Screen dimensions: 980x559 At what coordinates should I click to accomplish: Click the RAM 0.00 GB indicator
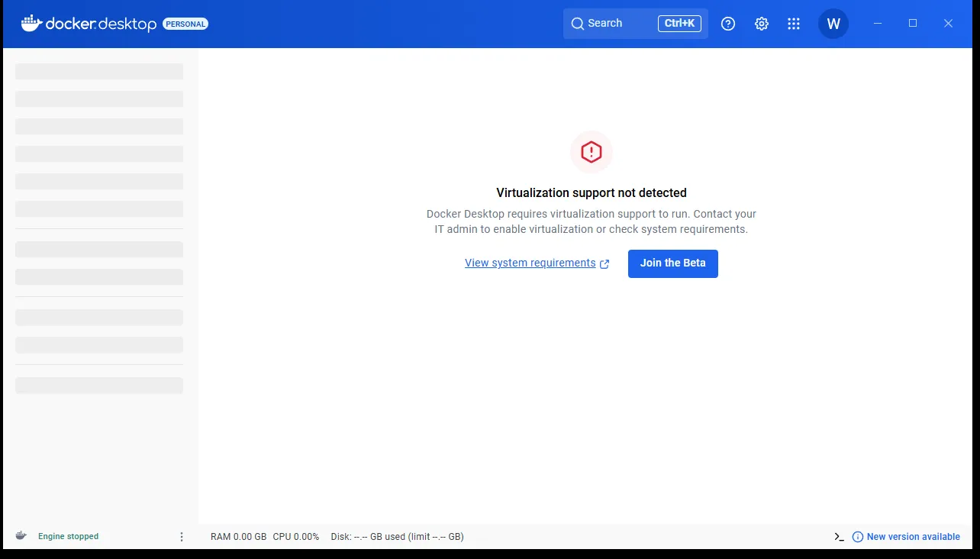(239, 537)
